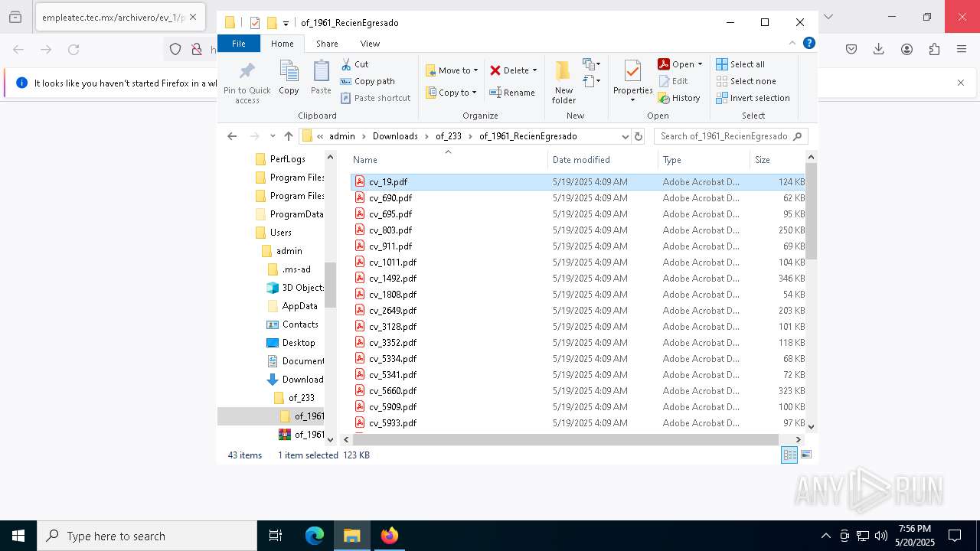Refresh the folder view
The height and width of the screenshot is (551, 980).
(639, 136)
